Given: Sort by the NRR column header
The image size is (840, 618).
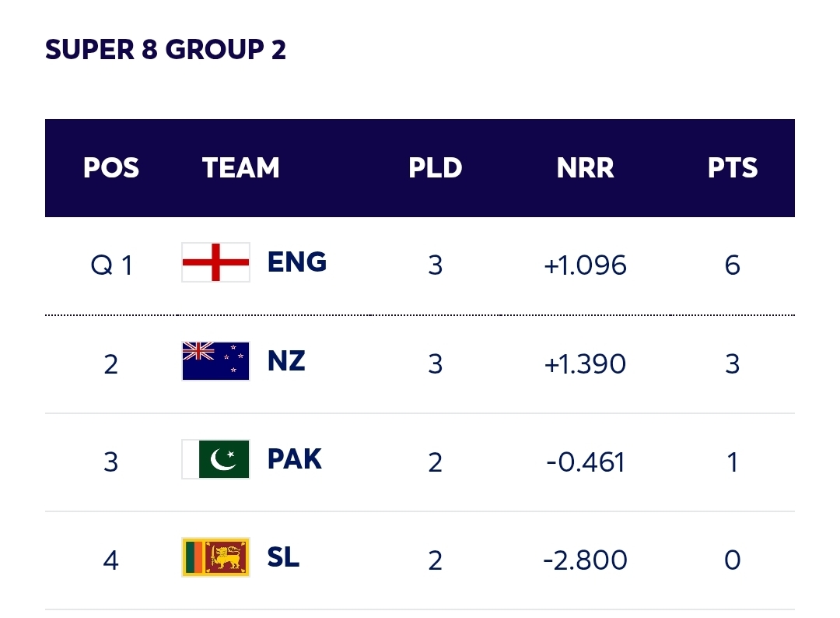Looking at the screenshot, I should tap(585, 168).
